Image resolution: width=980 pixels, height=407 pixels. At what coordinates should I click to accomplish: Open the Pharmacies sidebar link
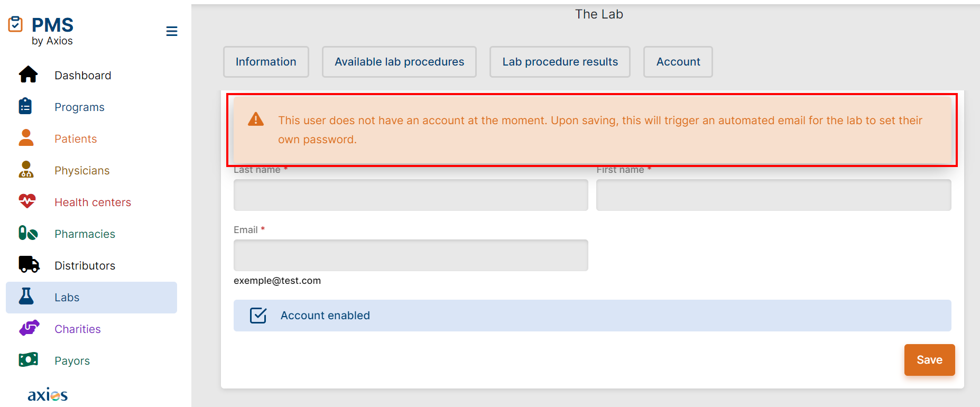click(85, 234)
